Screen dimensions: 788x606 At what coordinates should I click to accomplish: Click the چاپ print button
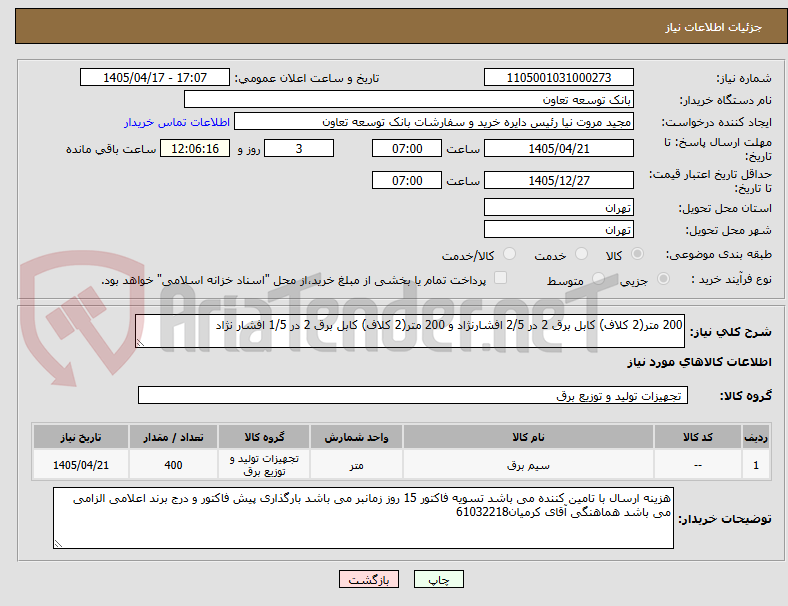point(439,579)
